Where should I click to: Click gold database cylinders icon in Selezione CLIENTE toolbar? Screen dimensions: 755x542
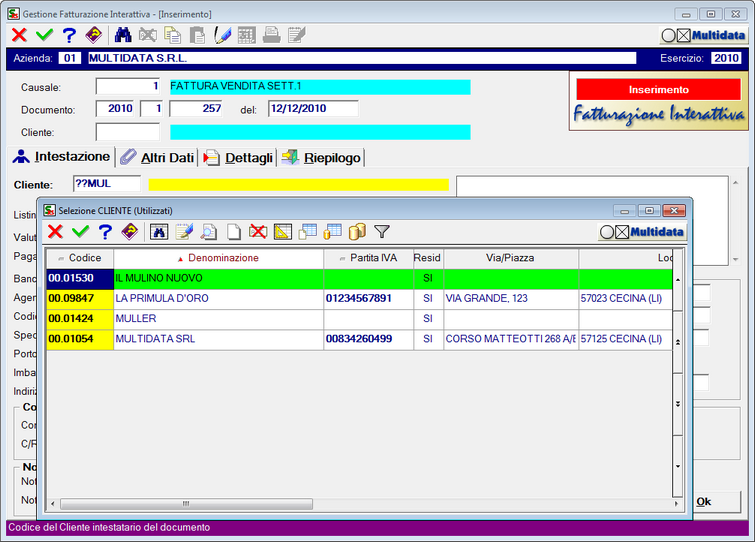tap(357, 232)
